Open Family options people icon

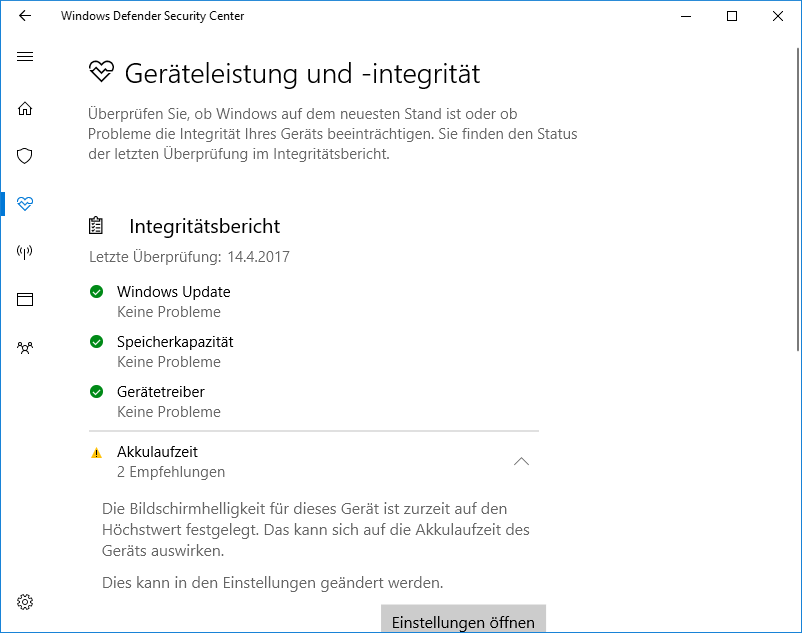point(25,348)
